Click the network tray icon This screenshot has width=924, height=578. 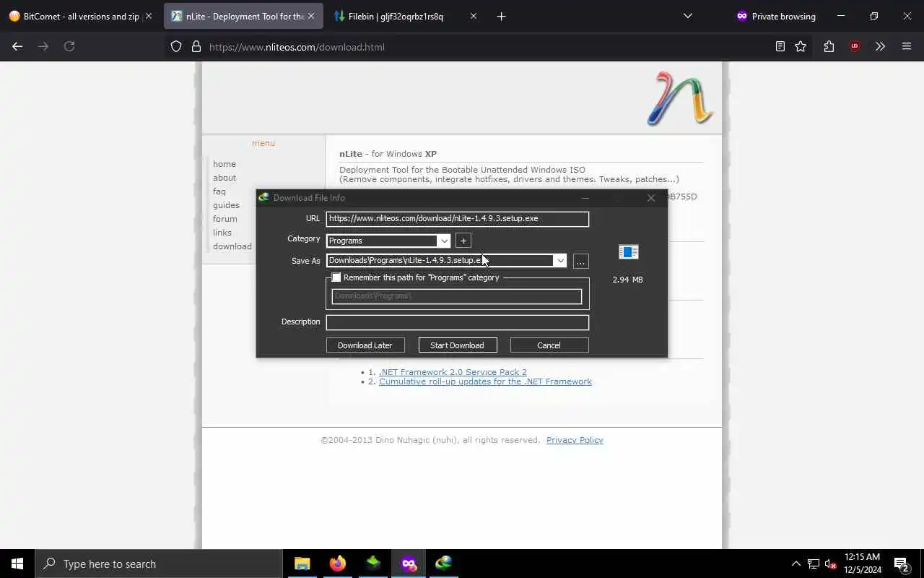pos(813,564)
